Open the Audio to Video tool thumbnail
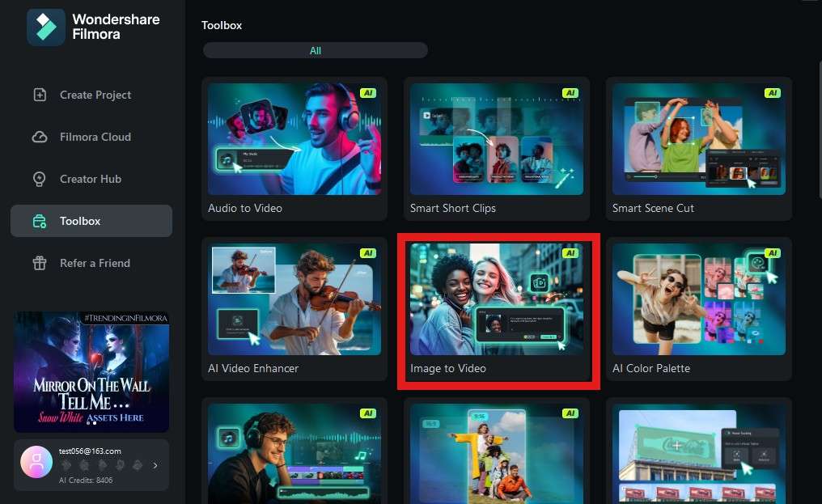The image size is (822, 504). (x=294, y=139)
